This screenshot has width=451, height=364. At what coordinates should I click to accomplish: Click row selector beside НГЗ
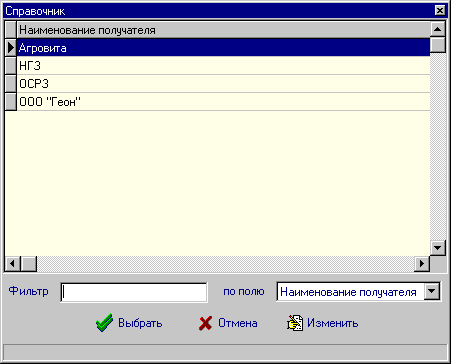pos(11,66)
